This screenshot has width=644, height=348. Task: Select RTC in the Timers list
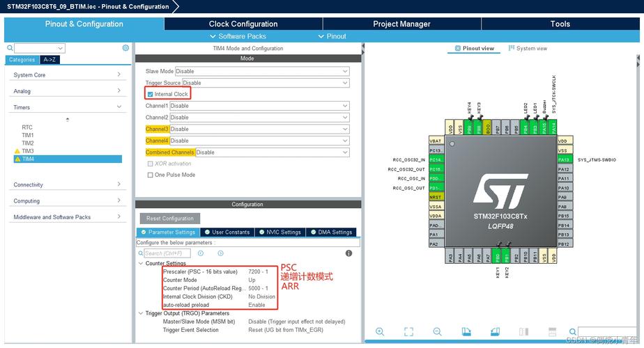tap(27, 127)
